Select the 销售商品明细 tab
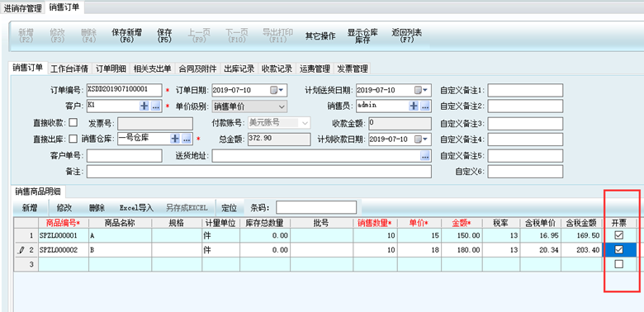644x312 pixels. click(38, 191)
